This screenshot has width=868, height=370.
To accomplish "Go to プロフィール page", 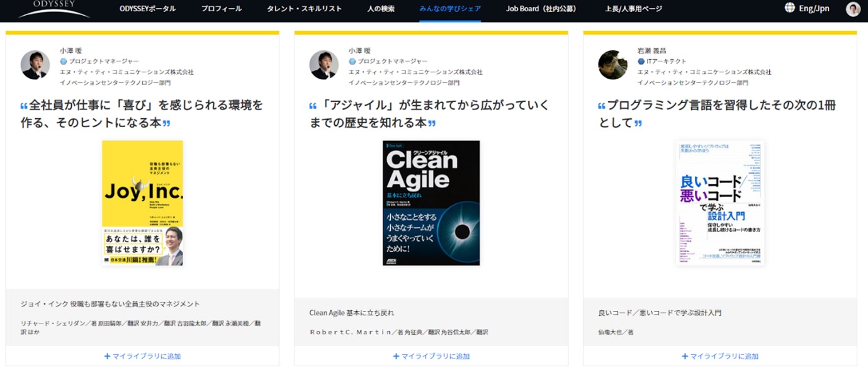I will coord(220,9).
